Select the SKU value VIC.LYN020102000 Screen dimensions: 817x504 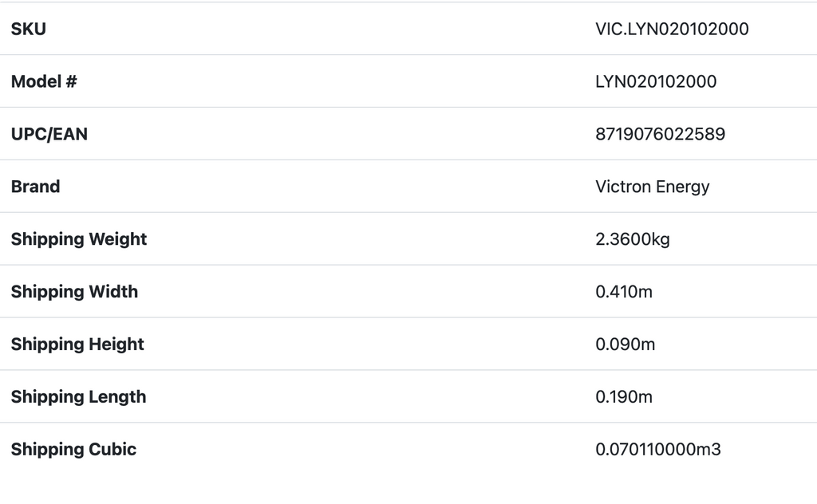pyautogui.click(x=672, y=30)
